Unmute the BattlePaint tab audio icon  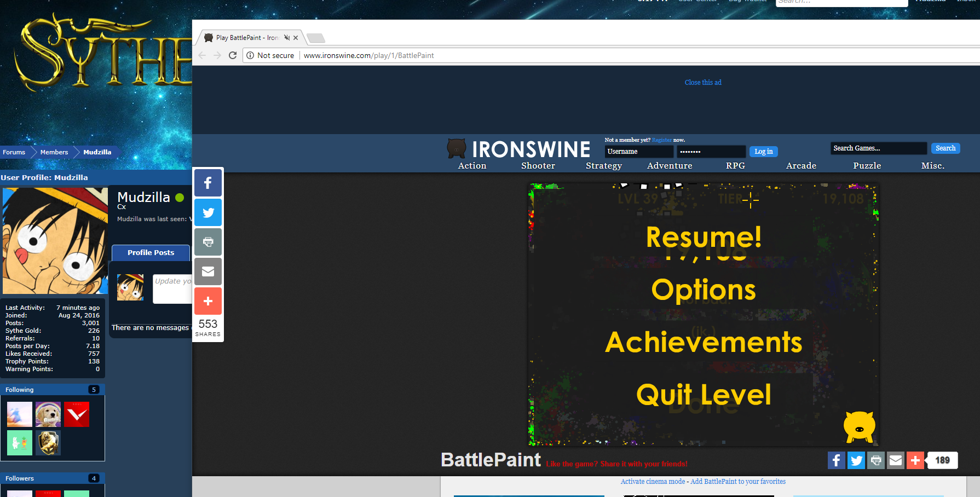click(287, 38)
